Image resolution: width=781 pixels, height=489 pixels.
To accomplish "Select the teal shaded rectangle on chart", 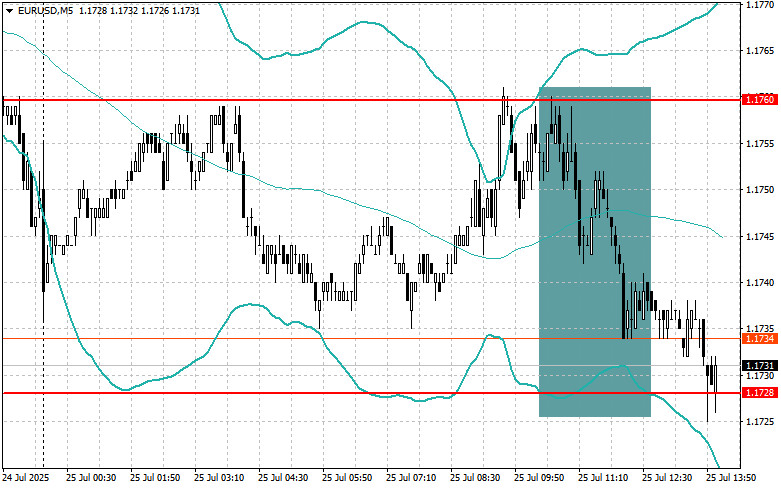I will coord(595,252).
